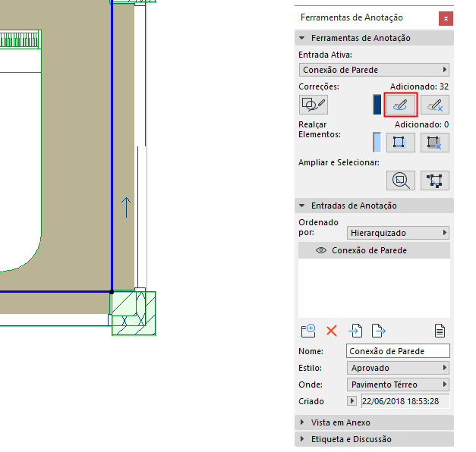Screen dimensions: 476x452
Task: Click the 'Adicionado: 32' text
Action: 419,86
